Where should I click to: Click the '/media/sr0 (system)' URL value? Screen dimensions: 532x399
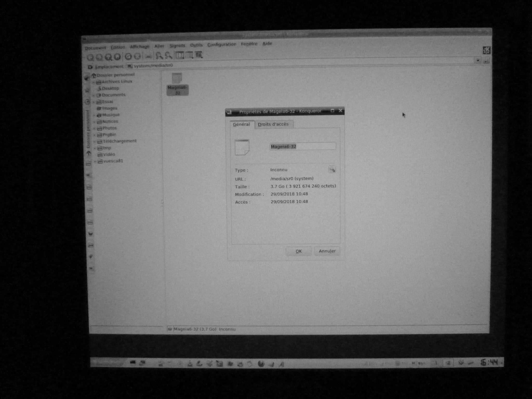(292, 178)
